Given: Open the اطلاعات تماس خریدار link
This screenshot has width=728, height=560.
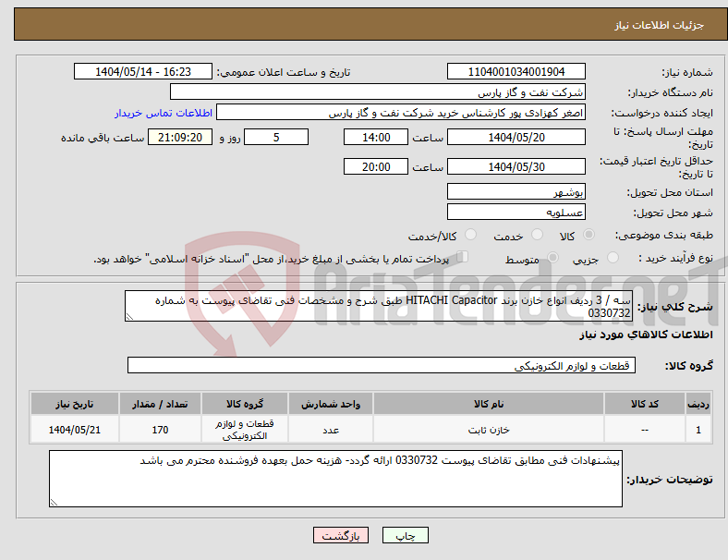Looking at the screenshot, I should pos(164,113).
